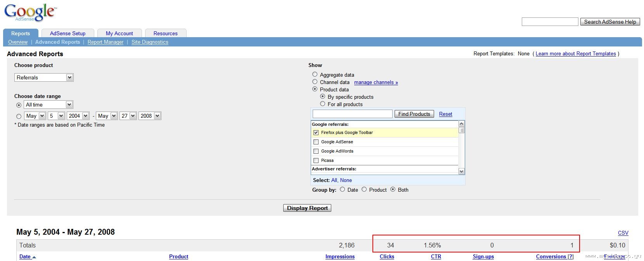The width and height of the screenshot is (644, 261).
Task: Select the Channel data radio button
Action: coord(315,82)
